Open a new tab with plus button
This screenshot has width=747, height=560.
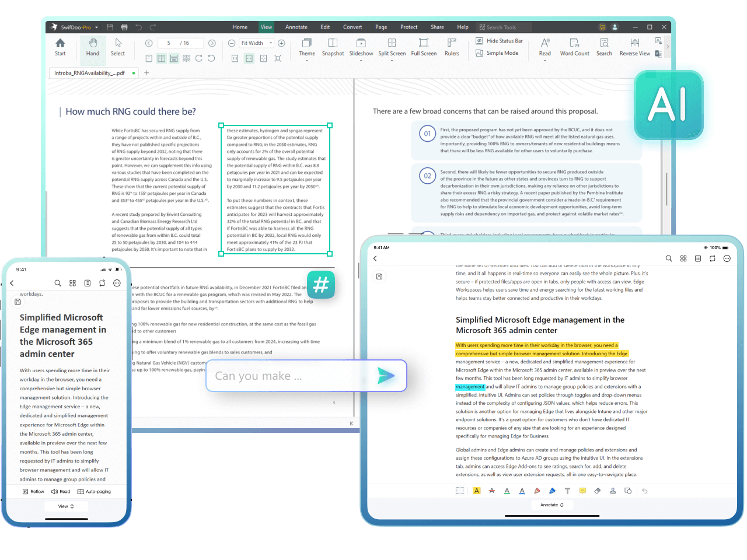pos(146,73)
